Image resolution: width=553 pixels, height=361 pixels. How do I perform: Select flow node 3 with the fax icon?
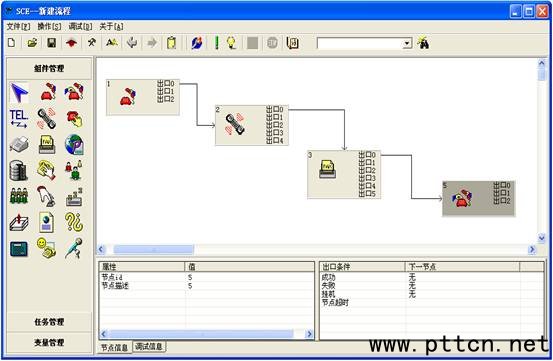[344, 175]
